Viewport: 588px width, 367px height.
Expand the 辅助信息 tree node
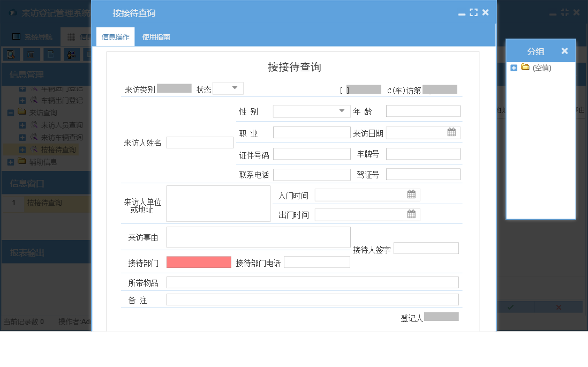11,162
